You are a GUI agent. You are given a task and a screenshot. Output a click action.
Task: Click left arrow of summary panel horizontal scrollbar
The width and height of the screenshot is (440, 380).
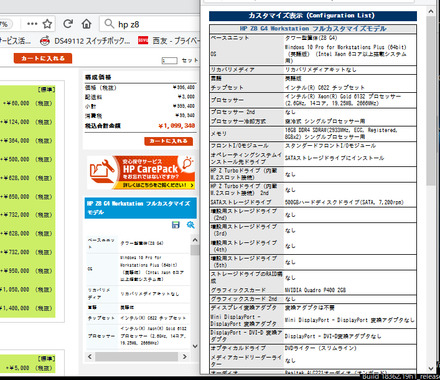point(90,357)
